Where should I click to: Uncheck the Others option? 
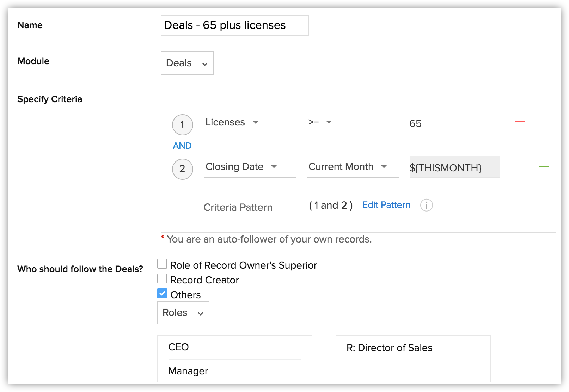[x=162, y=293]
